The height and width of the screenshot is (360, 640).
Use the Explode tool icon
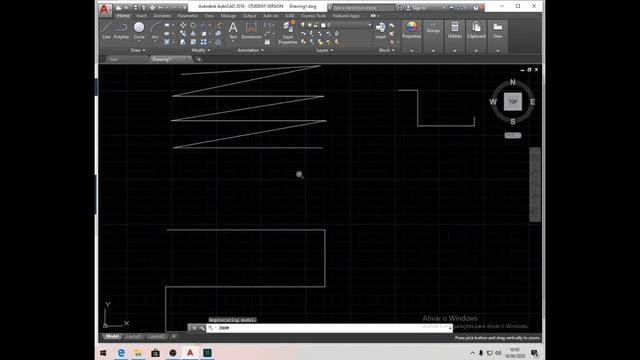click(x=218, y=34)
